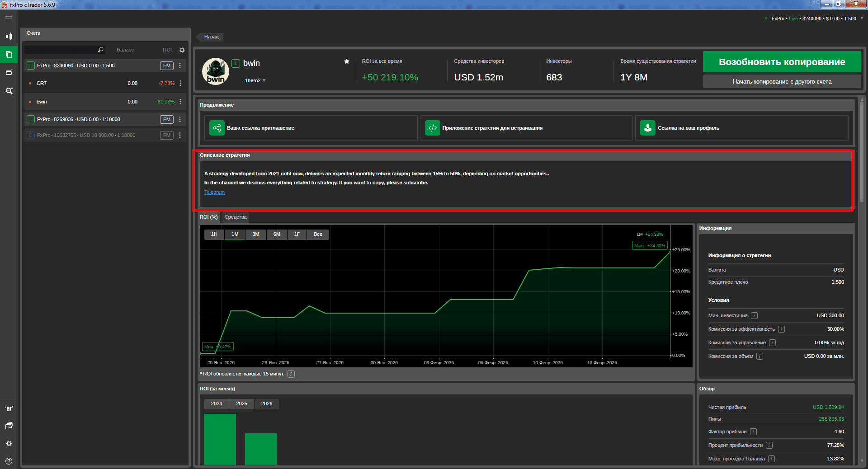Show monthly ROI for 2026
The width and height of the screenshot is (868, 469).
pos(267,404)
